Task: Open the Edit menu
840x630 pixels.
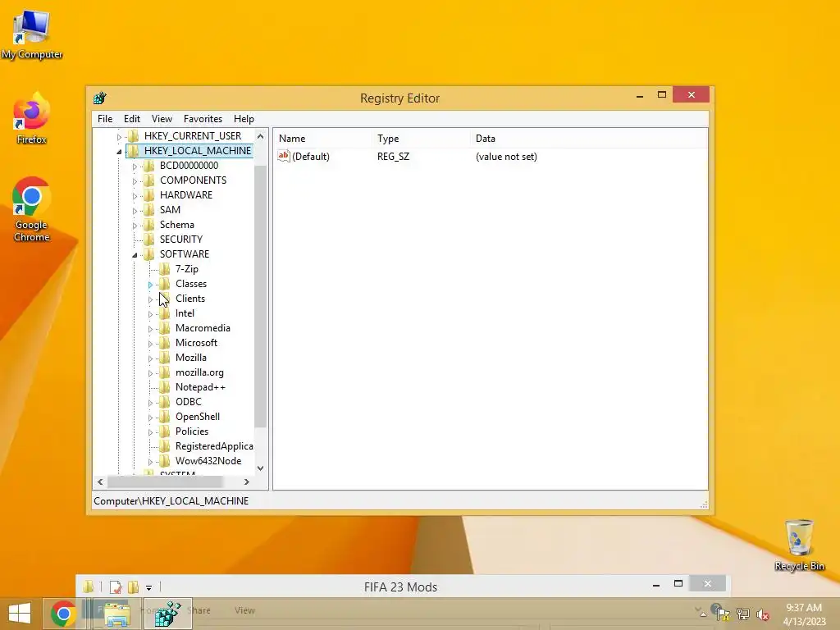Action: coord(132,119)
